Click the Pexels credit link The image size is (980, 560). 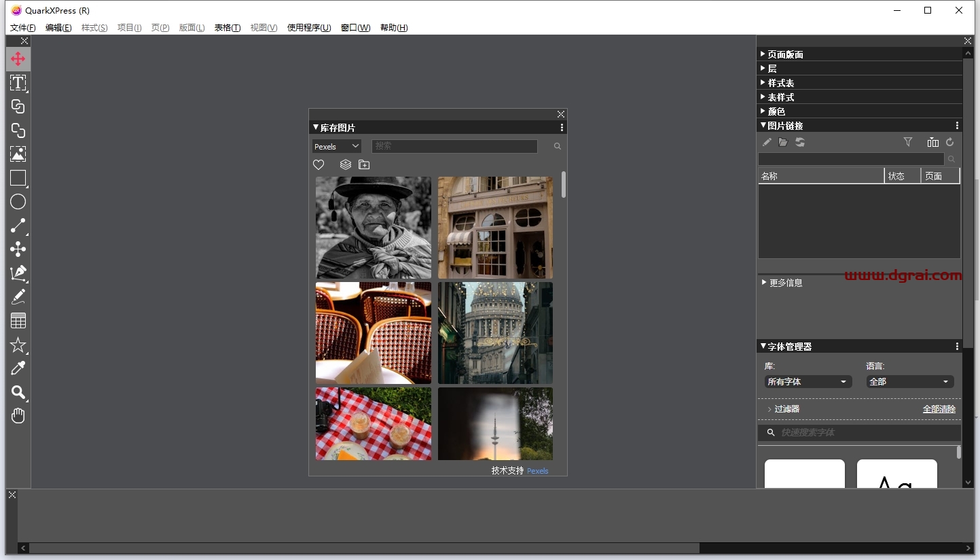point(537,471)
